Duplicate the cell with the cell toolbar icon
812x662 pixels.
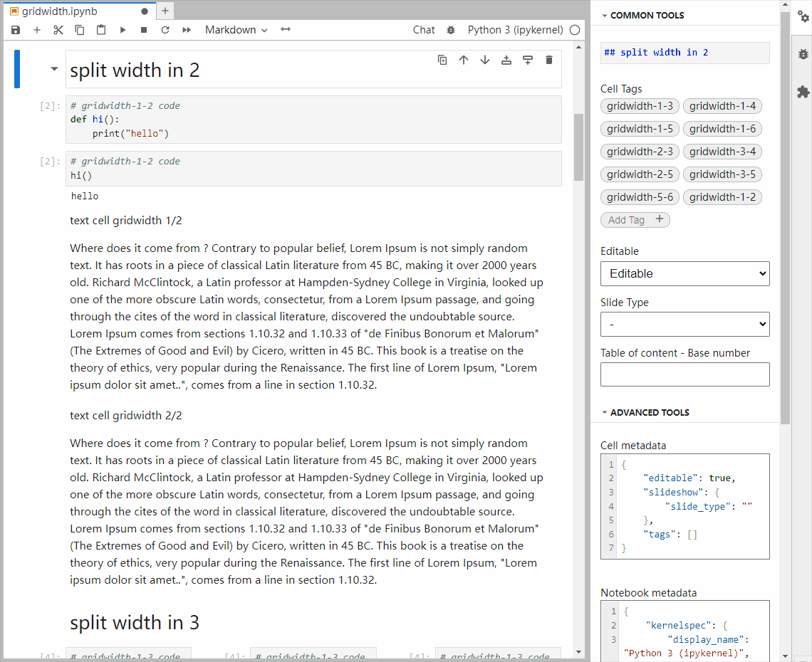[442, 60]
